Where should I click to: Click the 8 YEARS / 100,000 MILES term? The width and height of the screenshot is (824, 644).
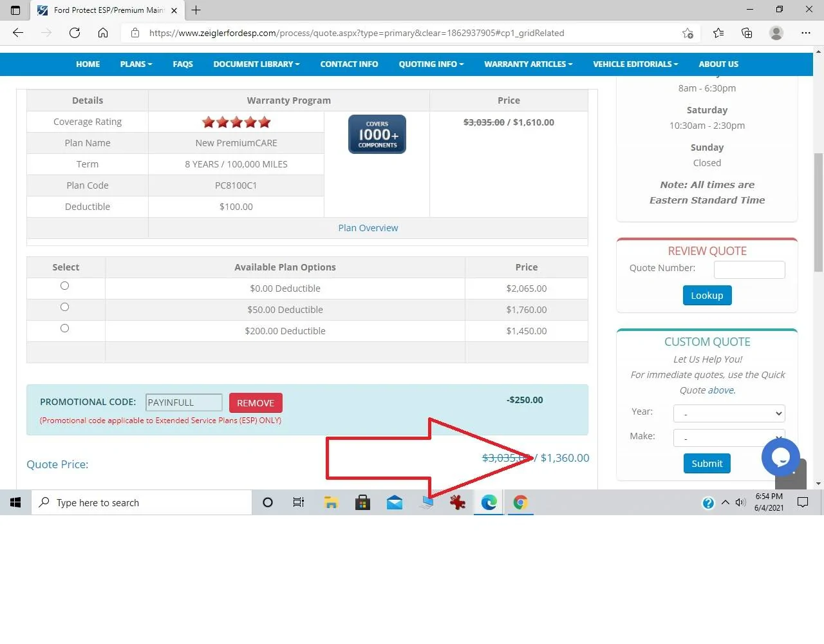[x=236, y=164]
